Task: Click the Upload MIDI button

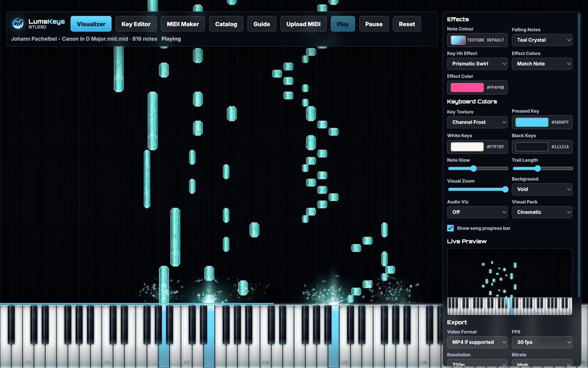Action: 303,24
